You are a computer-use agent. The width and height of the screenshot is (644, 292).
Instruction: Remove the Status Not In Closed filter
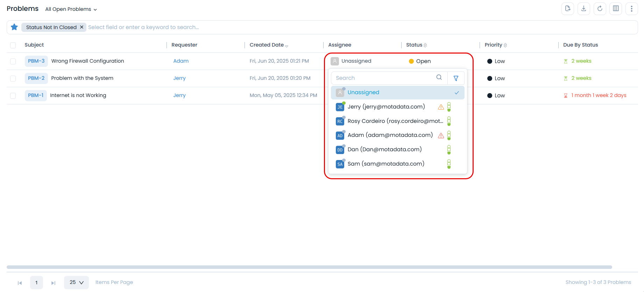[x=82, y=27]
